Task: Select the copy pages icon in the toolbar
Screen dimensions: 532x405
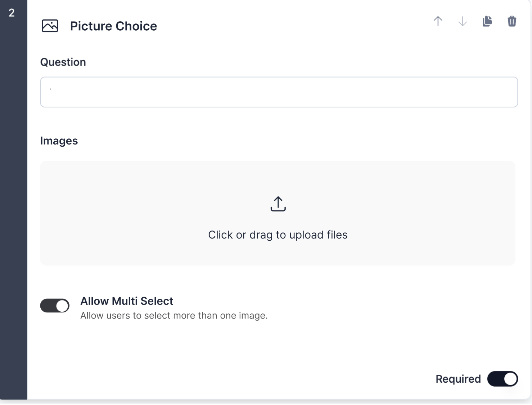Action: pyautogui.click(x=487, y=21)
